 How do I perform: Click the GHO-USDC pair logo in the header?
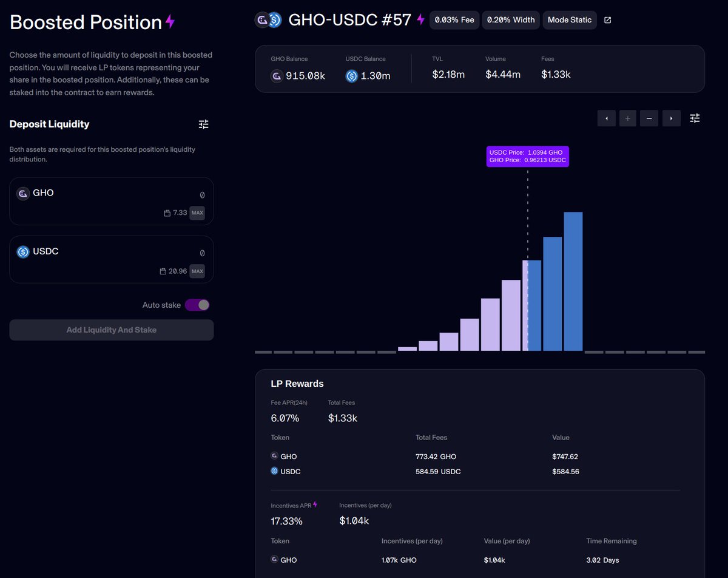[x=268, y=19]
